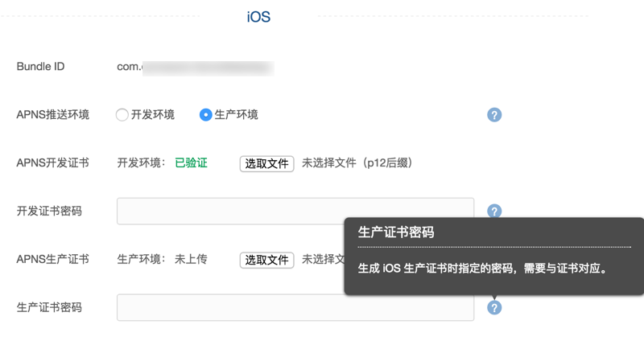Click the help icon beside 生产证书密码 field
This screenshot has width=644, height=345.
click(494, 307)
